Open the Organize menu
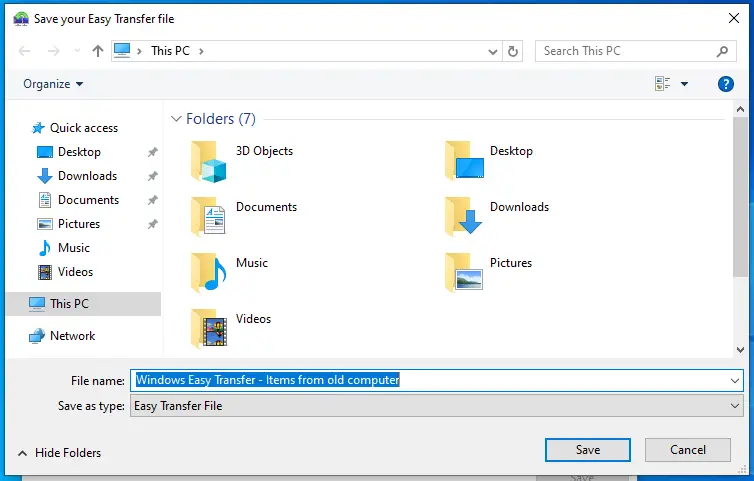The image size is (754, 481). point(53,84)
